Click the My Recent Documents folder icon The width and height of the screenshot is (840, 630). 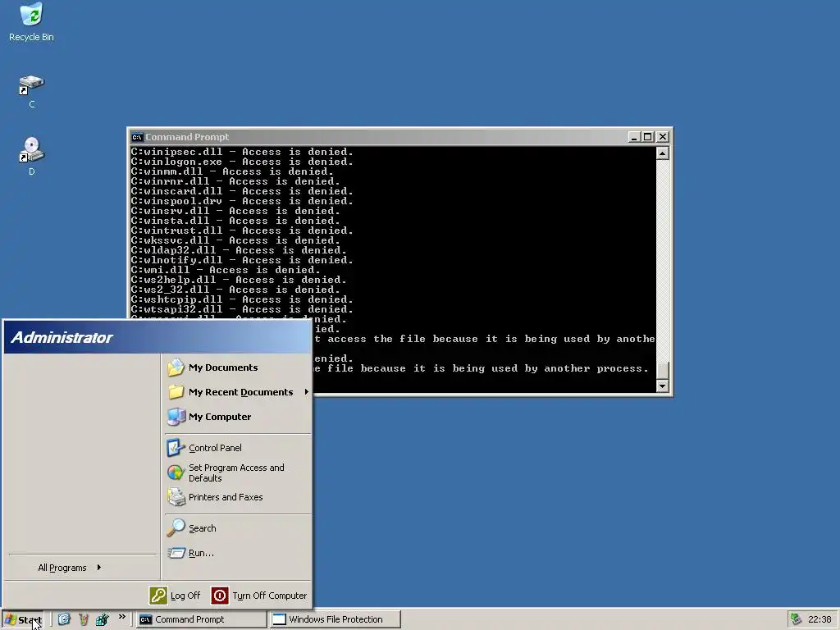(176, 392)
